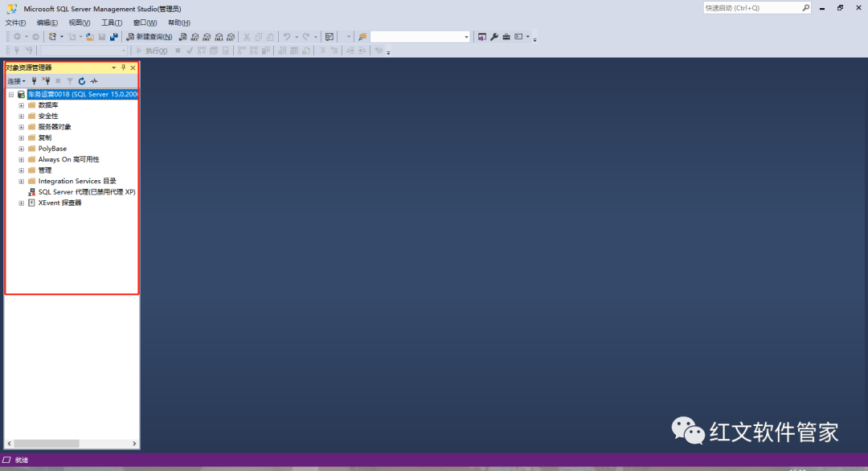The width and height of the screenshot is (868, 471).
Task: Expand the 安全性 folder
Action: [x=21, y=117]
